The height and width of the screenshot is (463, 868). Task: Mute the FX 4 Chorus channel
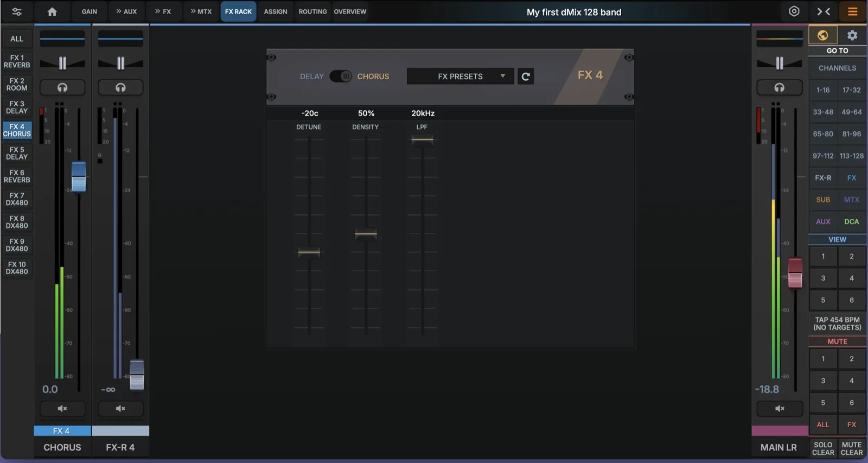click(x=62, y=408)
